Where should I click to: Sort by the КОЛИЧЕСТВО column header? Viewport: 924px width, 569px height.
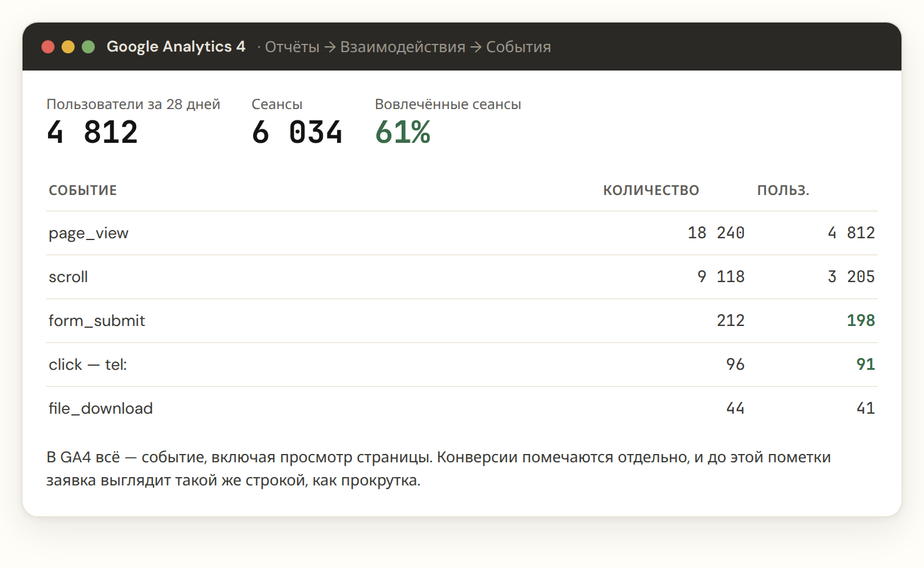[651, 190]
